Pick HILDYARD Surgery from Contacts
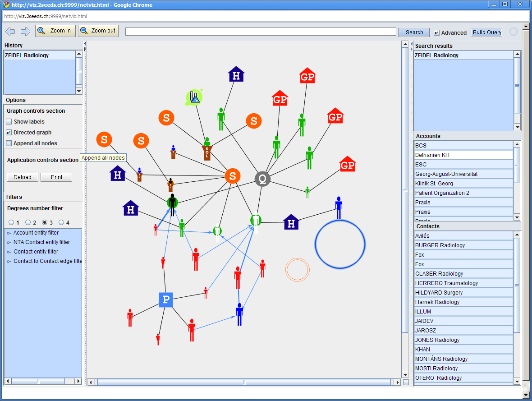The image size is (532, 401). tap(463, 293)
